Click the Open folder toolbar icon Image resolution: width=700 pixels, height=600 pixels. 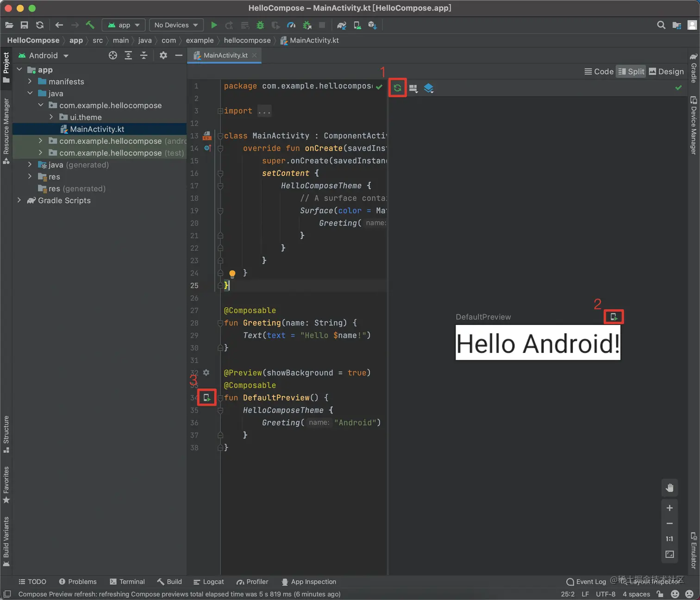(x=9, y=25)
